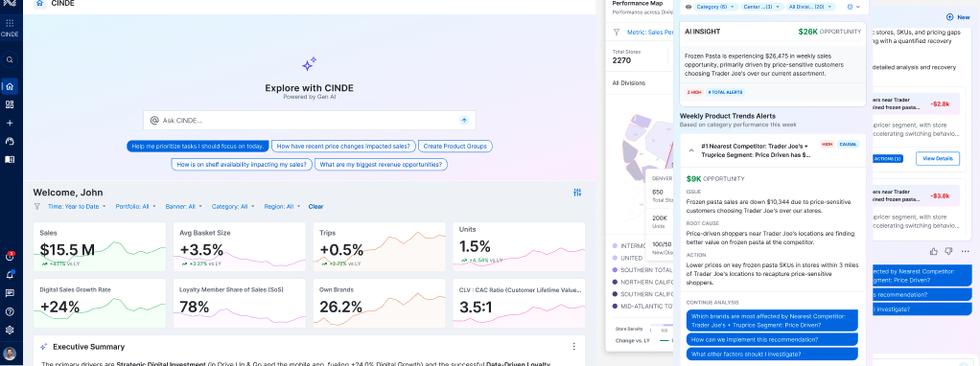Open the Portfolio: All dropdown
The height and width of the screenshot is (366, 980).
[135, 206]
